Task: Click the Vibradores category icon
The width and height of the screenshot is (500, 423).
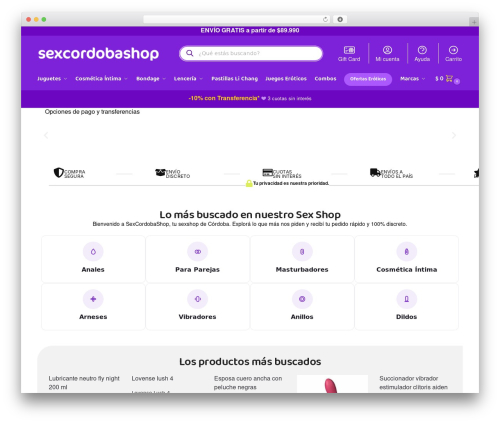Action: 198,299
